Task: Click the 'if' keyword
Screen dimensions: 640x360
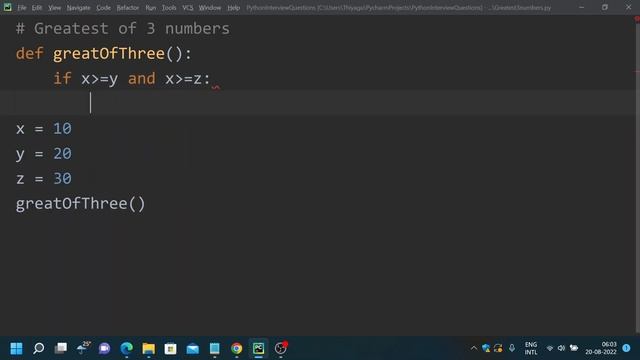Action: [62, 78]
